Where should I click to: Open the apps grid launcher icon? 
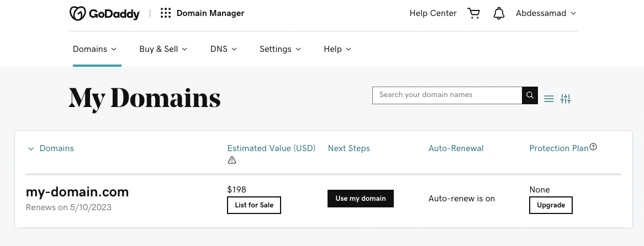coord(166,13)
